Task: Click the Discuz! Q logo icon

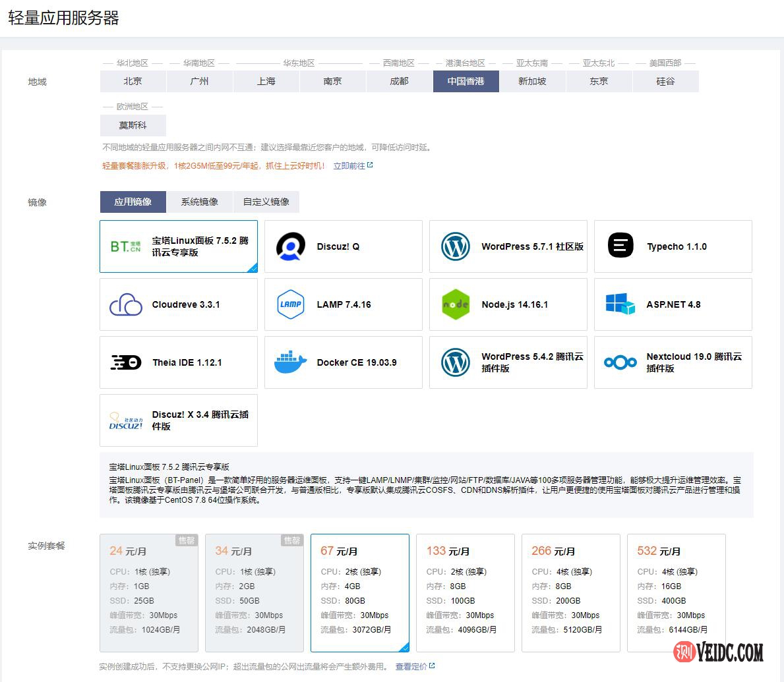Action: point(291,246)
